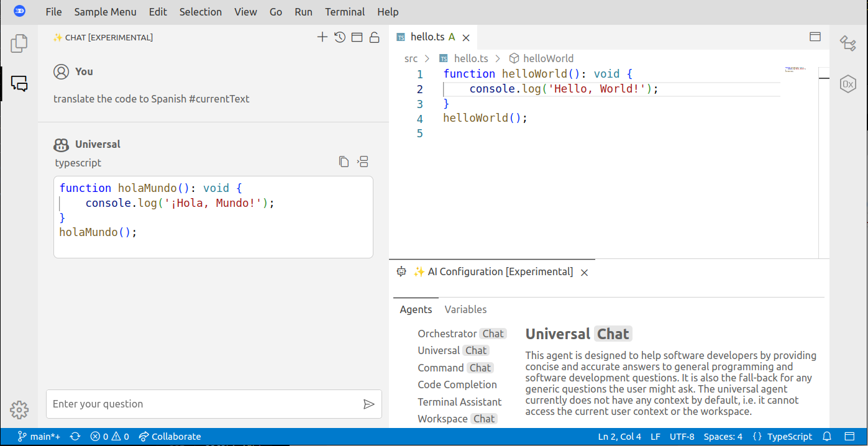Screen dimensions: 868x446
Task: Start a new chat session with the plus icon
Action: pos(322,37)
